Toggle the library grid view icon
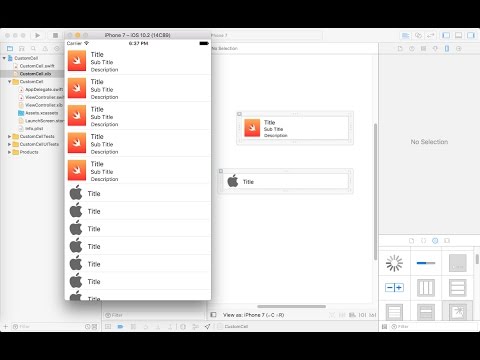This screenshot has height=360, width=480. [384, 327]
